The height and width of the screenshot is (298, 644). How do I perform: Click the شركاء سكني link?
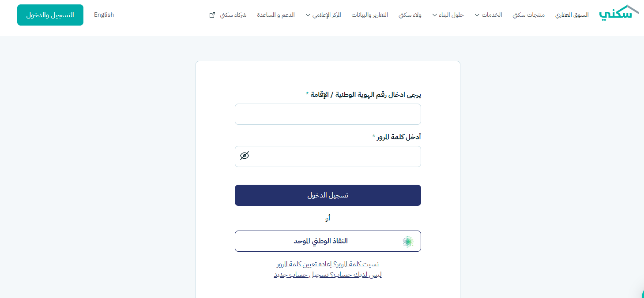click(x=233, y=15)
